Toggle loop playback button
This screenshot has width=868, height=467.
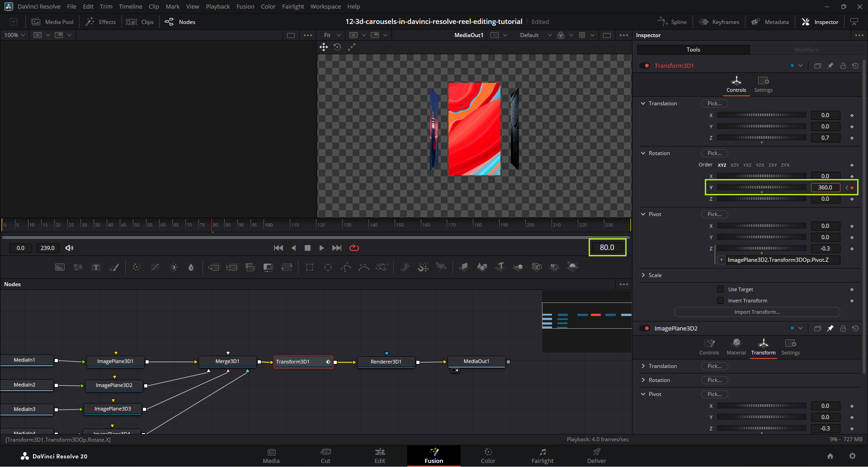[x=354, y=248]
